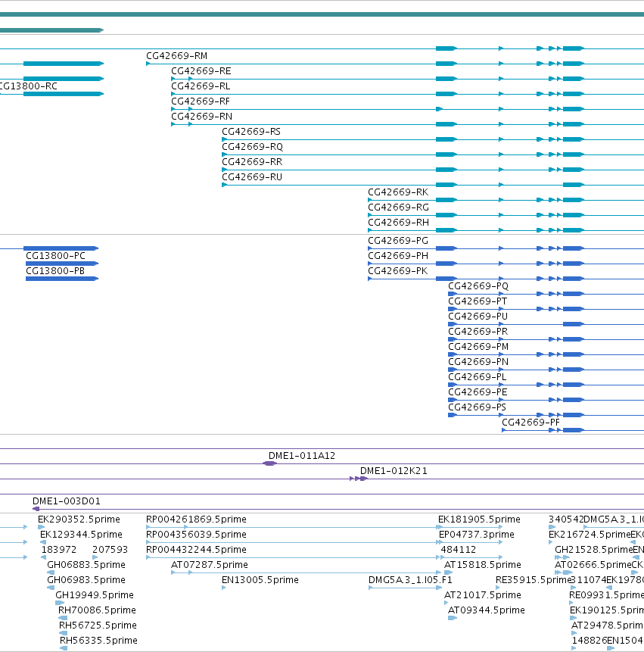This screenshot has width=644, height=652.
Task: Click the CG42669-PE label
Action: pos(478,392)
